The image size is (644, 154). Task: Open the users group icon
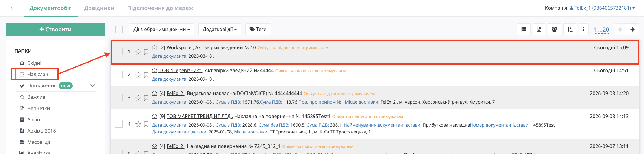click(554, 30)
